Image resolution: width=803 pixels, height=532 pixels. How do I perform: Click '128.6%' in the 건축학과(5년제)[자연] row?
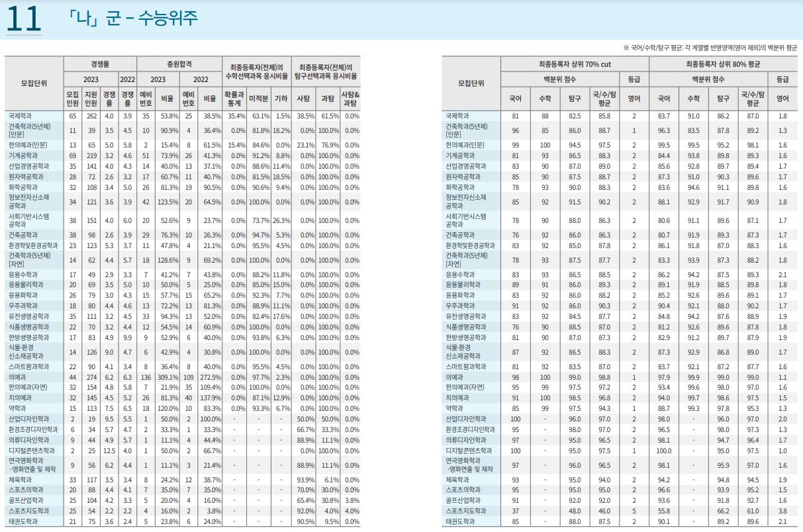(x=168, y=260)
